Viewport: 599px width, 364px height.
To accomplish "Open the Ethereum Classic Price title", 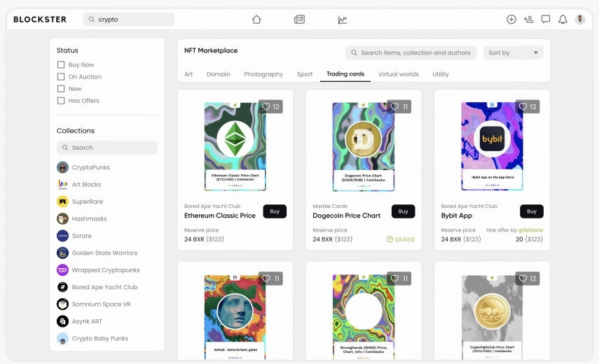I will 220,216.
